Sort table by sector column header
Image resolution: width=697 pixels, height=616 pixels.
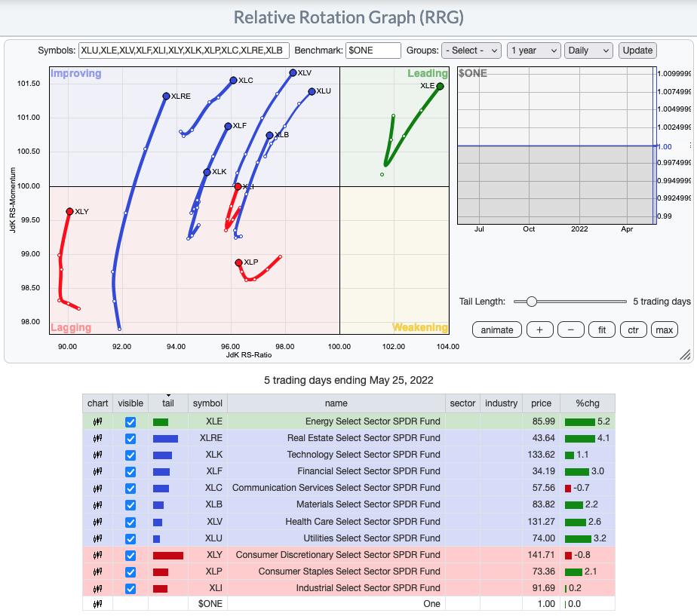(462, 403)
